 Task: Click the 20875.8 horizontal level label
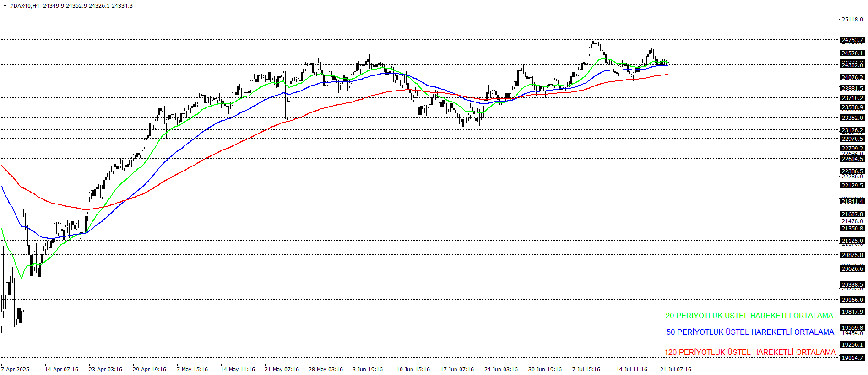pos(852,255)
